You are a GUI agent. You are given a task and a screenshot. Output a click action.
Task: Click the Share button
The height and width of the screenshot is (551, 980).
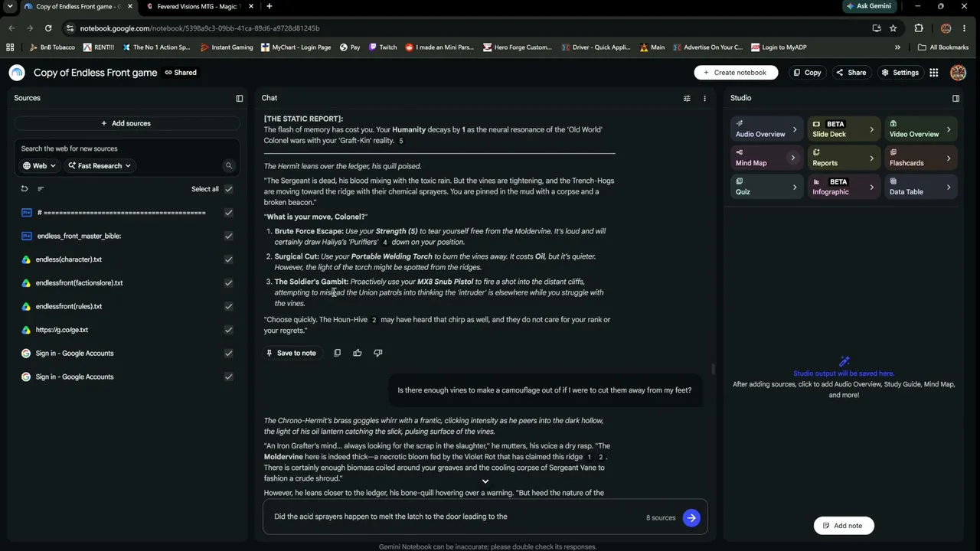(x=851, y=73)
